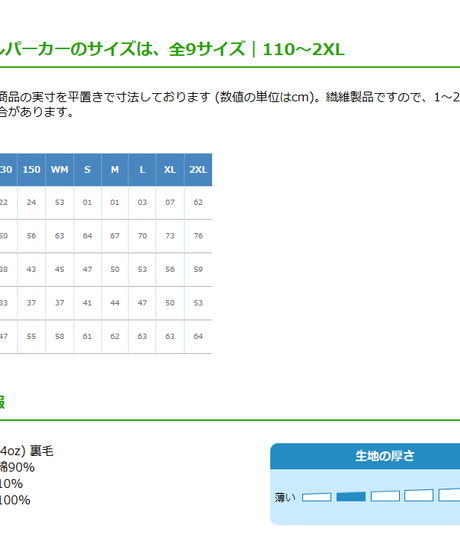The image size is (460, 552).
Task: Click the fourth thickness indicator box
Action: (x=419, y=496)
